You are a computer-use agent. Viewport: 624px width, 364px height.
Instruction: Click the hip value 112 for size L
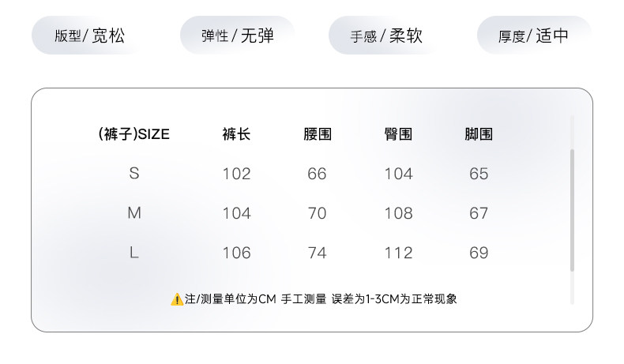pos(398,253)
